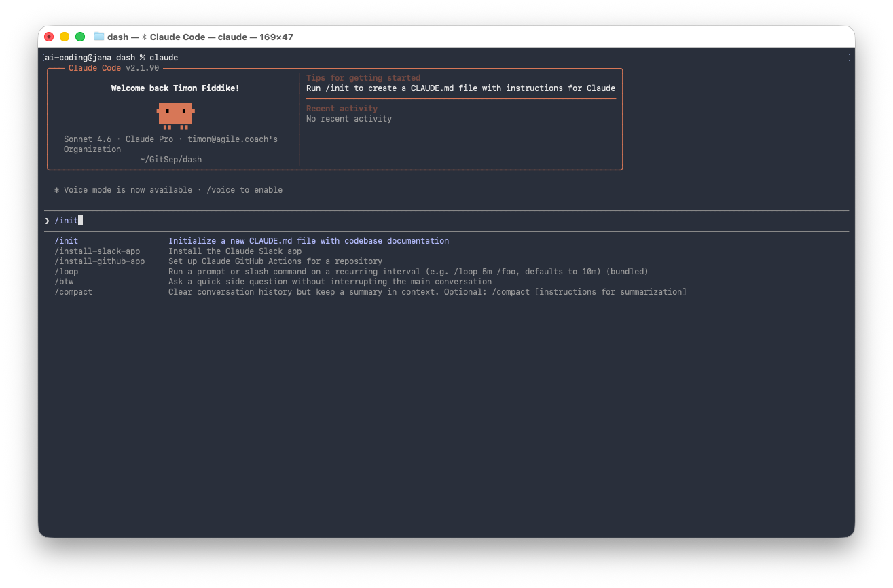The width and height of the screenshot is (893, 588).
Task: Click the Run /init tip text
Action: 460,88
